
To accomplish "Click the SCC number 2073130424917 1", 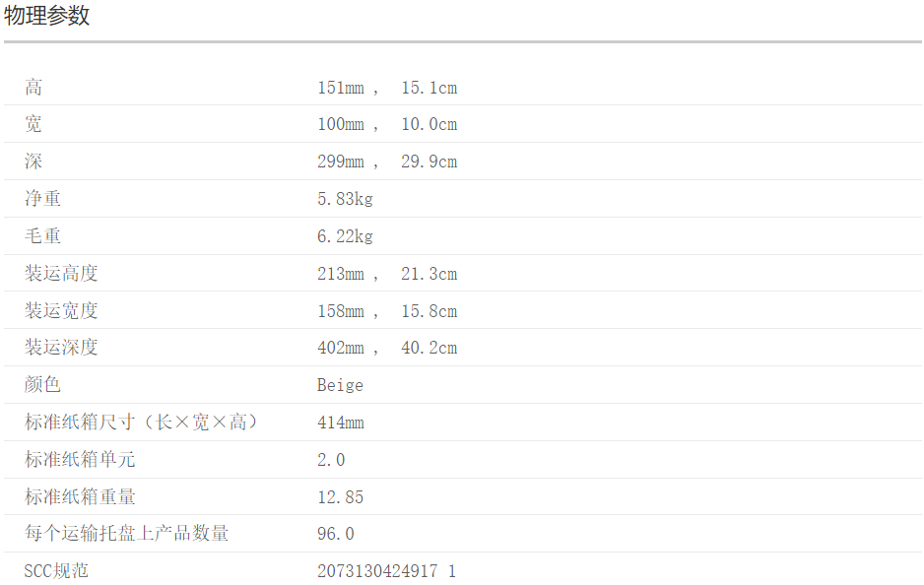I will point(386,571).
